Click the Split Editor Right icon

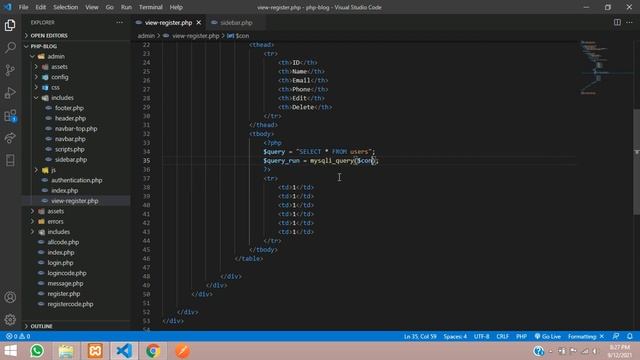tap(617, 22)
